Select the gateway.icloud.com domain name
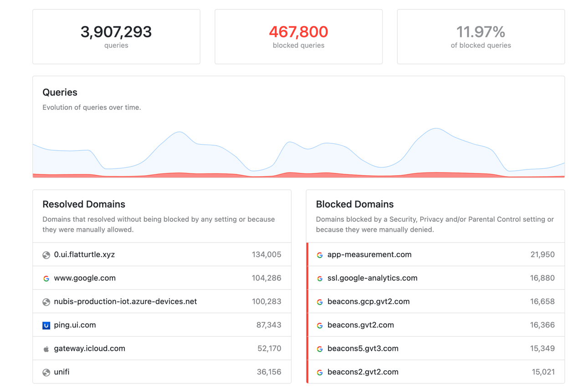 tap(89, 348)
